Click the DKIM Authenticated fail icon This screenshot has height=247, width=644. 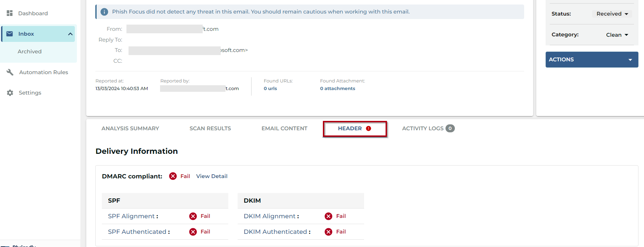(328, 232)
